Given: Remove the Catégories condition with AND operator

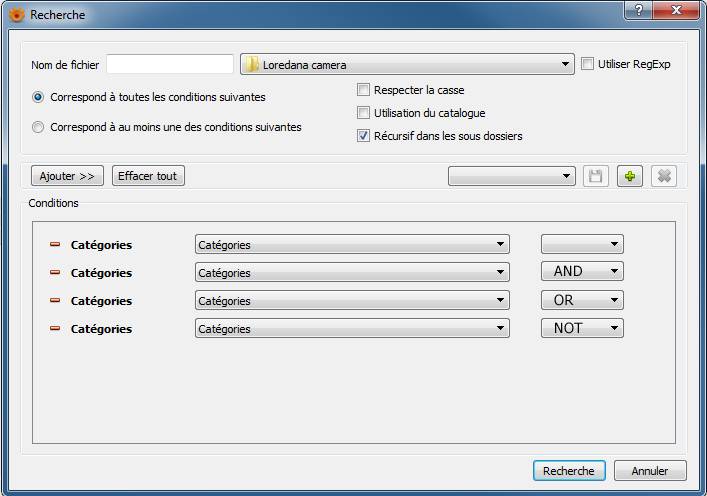Looking at the screenshot, I should coord(55,273).
